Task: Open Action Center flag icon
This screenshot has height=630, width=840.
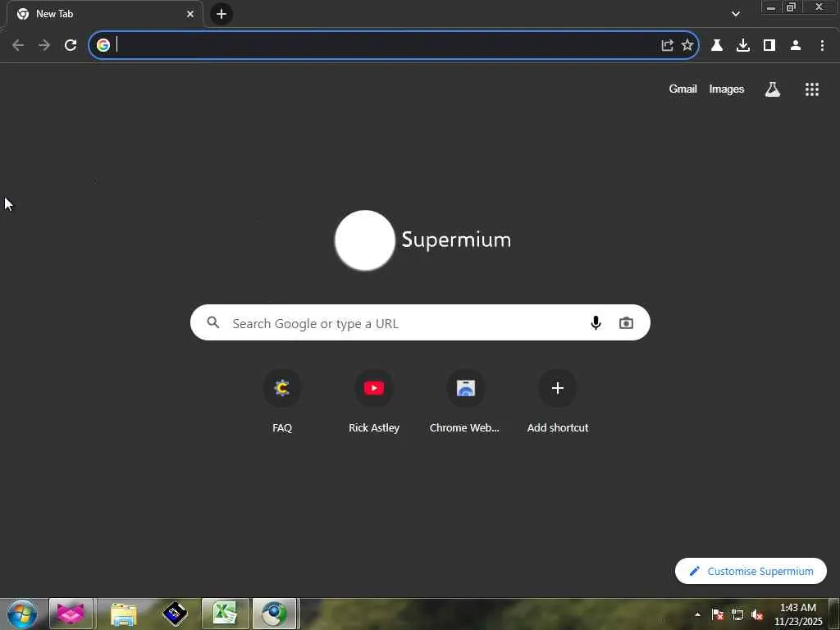Action: tap(718, 614)
